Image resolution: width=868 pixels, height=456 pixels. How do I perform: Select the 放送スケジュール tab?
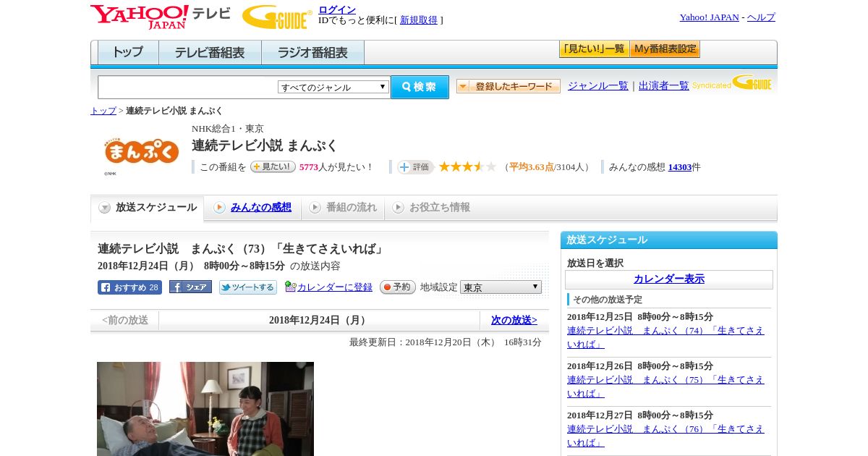[148, 208]
